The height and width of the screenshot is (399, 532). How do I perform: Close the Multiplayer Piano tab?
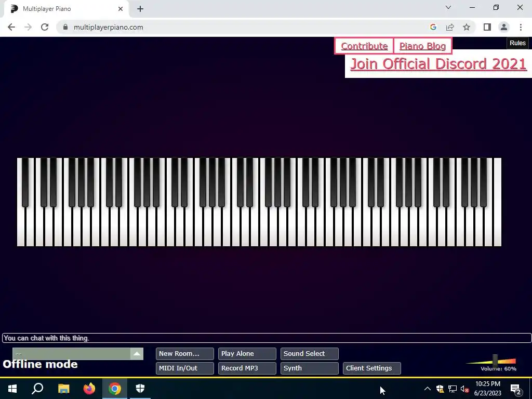coord(121,9)
